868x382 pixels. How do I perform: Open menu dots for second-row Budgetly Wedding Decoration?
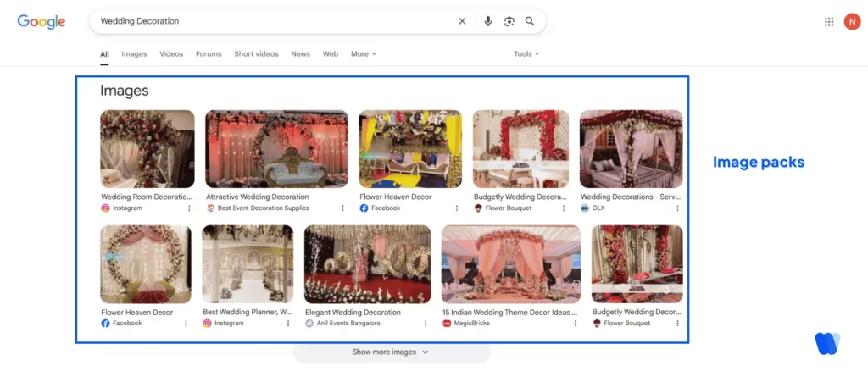(x=677, y=323)
